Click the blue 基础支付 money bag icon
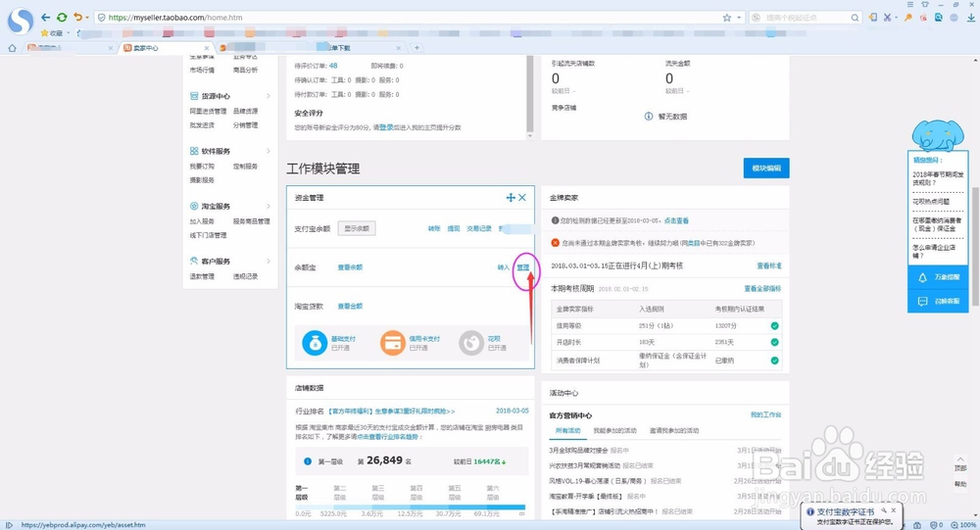The image size is (980, 530). coord(315,343)
